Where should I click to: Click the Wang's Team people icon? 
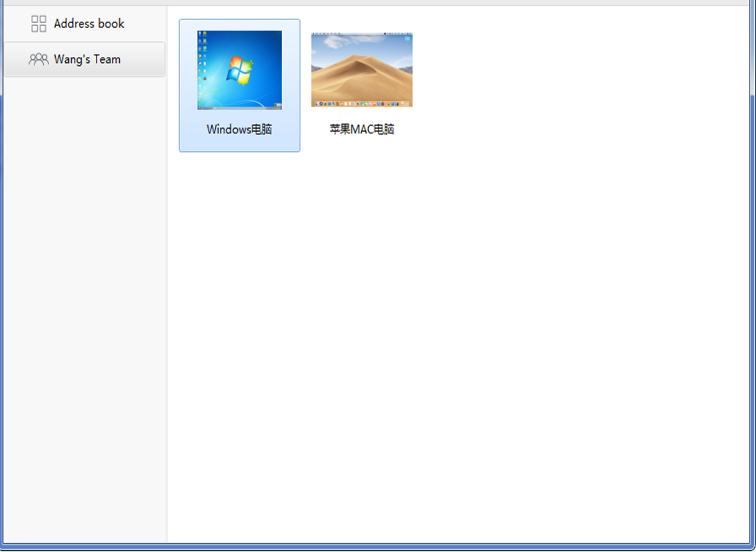tap(39, 59)
